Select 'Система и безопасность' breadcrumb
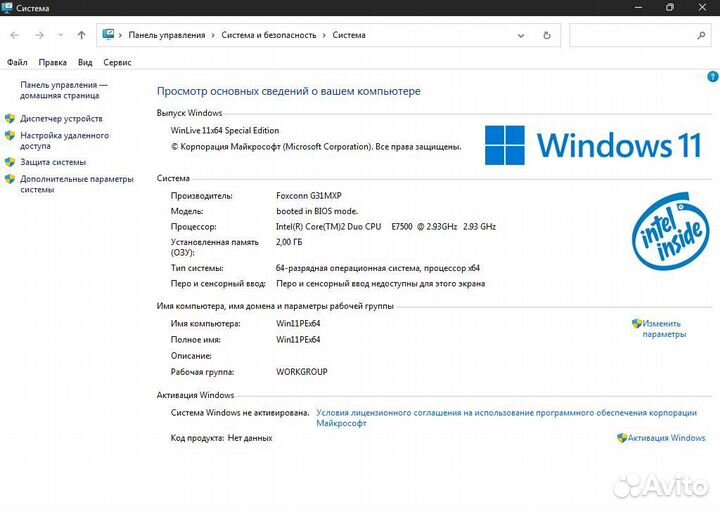 point(268,35)
